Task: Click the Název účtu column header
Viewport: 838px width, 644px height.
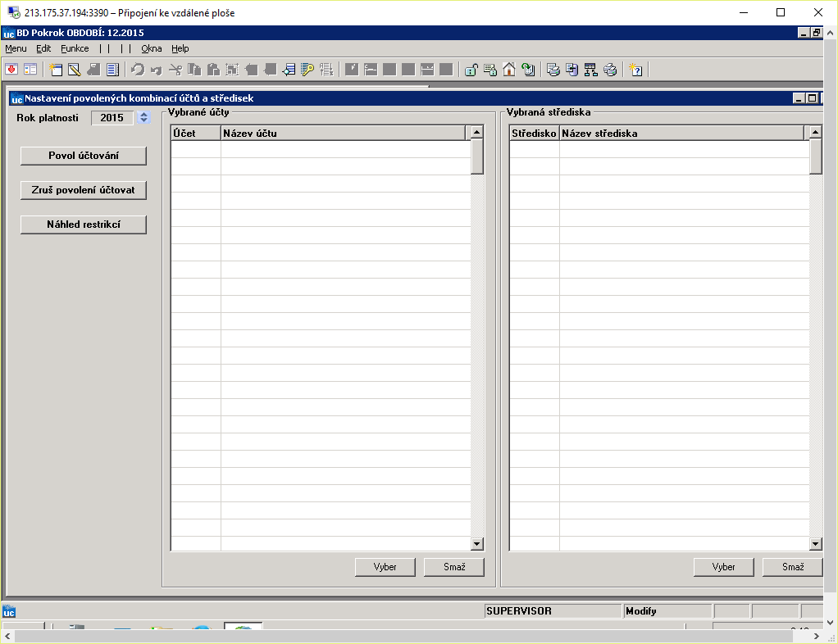Action: 343,133
